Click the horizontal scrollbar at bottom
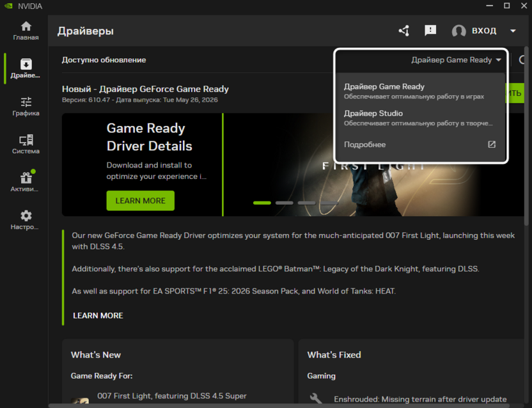Screen dimensions: 532x408 click(279, 405)
